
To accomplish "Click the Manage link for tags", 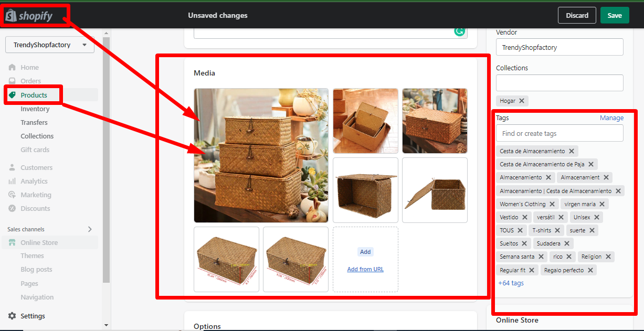I will [611, 118].
